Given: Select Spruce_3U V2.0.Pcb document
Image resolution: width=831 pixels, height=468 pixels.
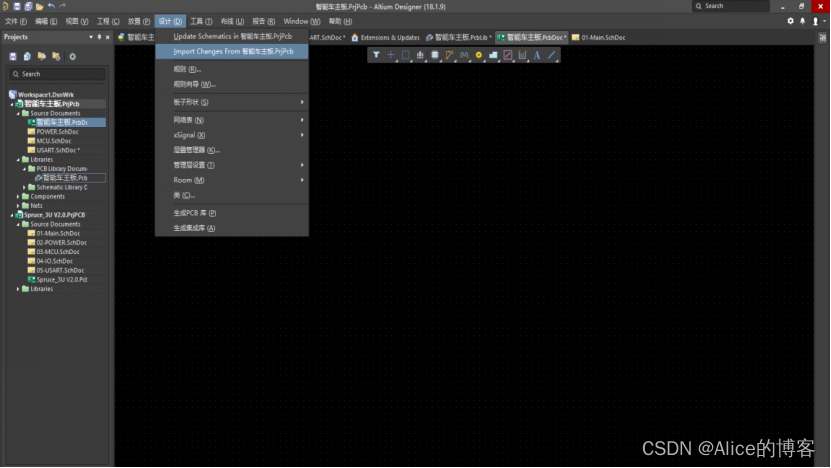Looking at the screenshot, I should point(61,280).
